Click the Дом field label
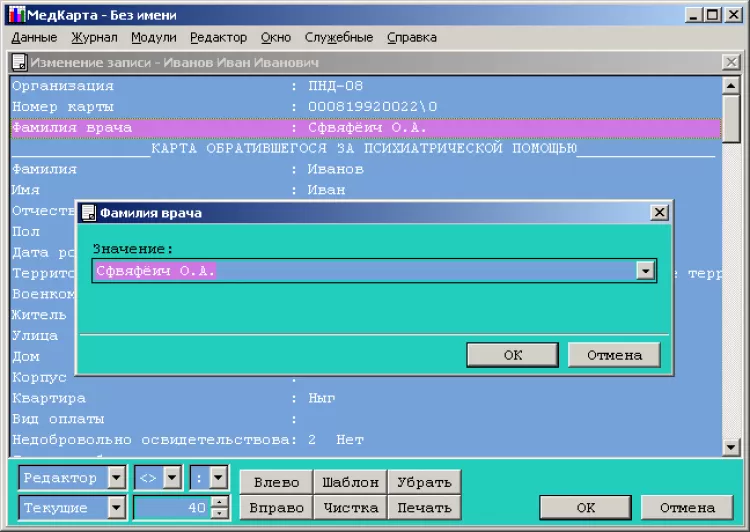Viewport: 750px width, 532px height. [26, 356]
